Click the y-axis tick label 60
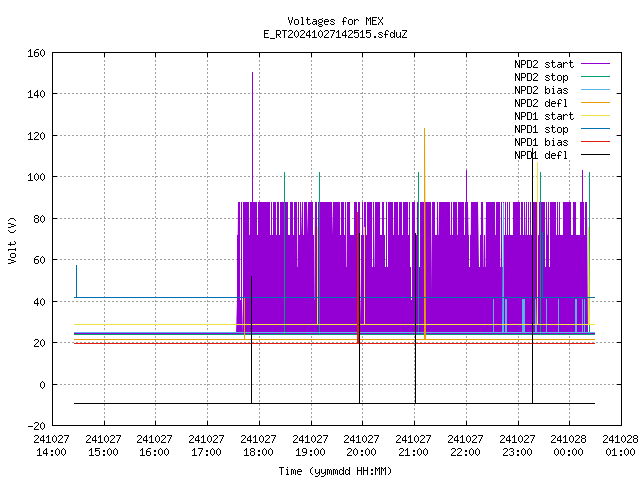 click(39, 260)
